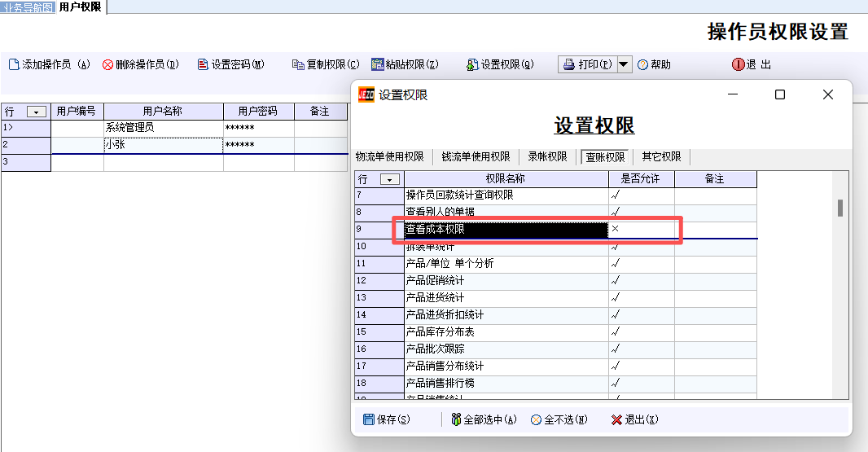Select the 用户权限 tab at top

click(x=81, y=7)
